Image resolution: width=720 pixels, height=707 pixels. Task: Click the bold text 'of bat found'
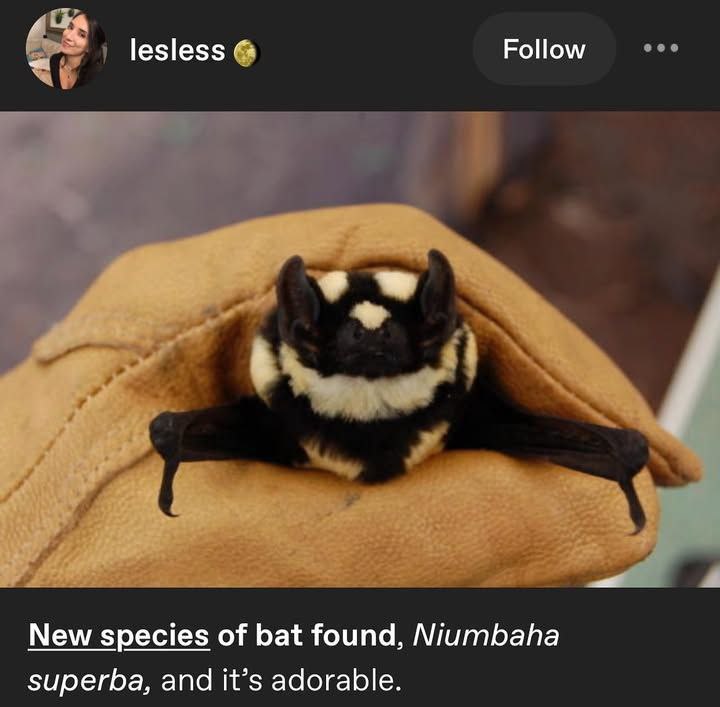(x=307, y=635)
